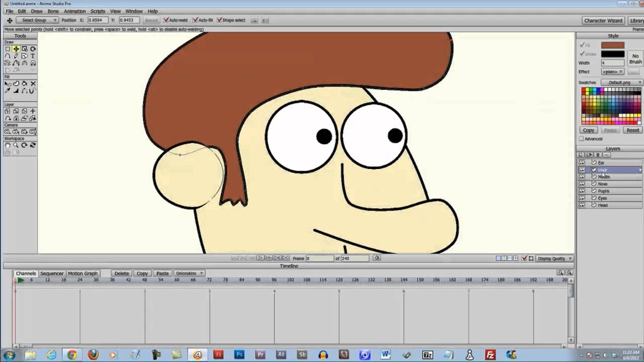
Task: Switch to the Sequencer tab
Action: (52, 274)
